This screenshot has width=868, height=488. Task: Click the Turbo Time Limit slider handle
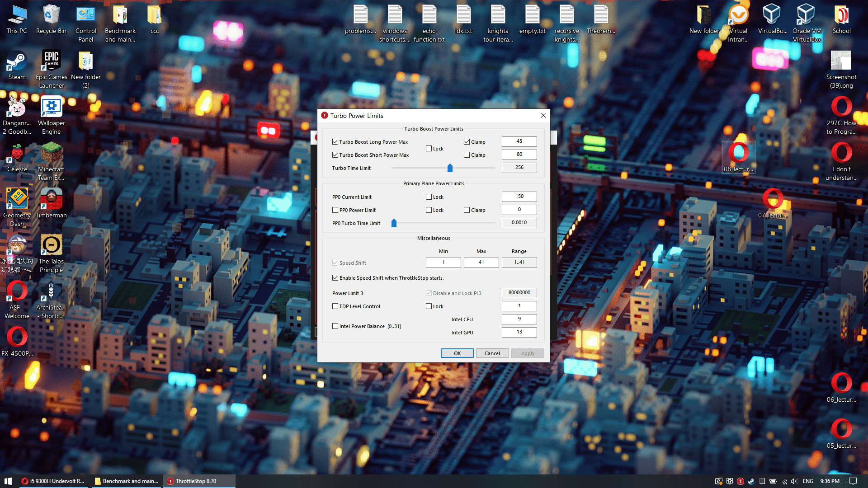(x=450, y=168)
